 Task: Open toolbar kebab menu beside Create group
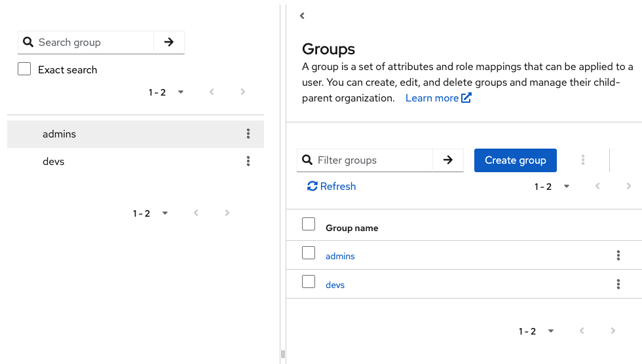[583, 160]
